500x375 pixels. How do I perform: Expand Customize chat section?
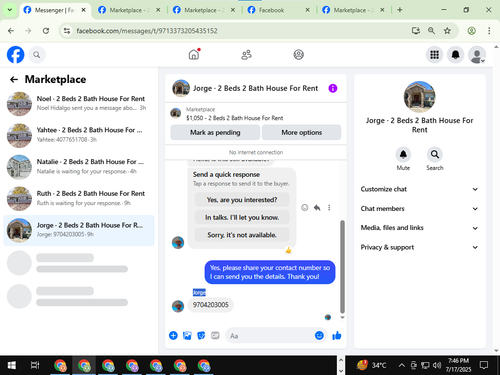point(419,189)
